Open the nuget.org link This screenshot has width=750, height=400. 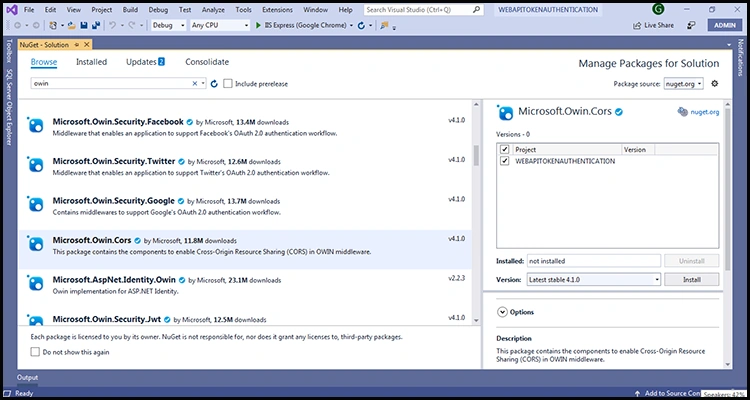pos(705,112)
